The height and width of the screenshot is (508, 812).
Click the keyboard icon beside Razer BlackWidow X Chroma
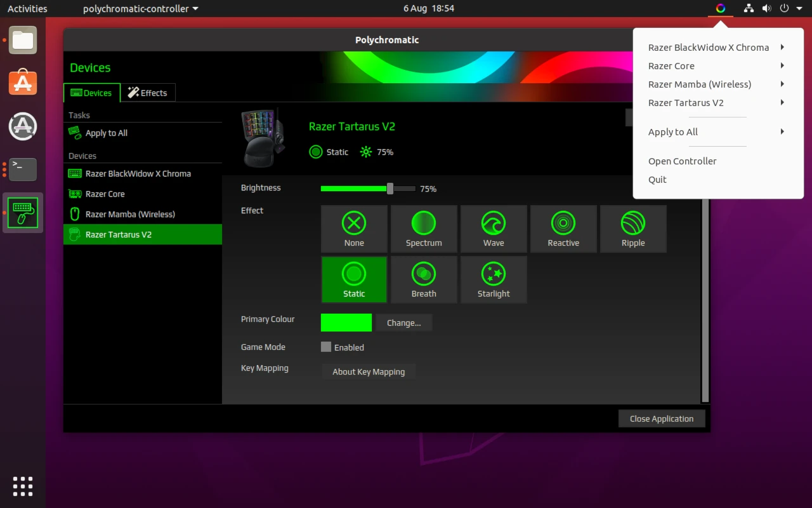75,173
